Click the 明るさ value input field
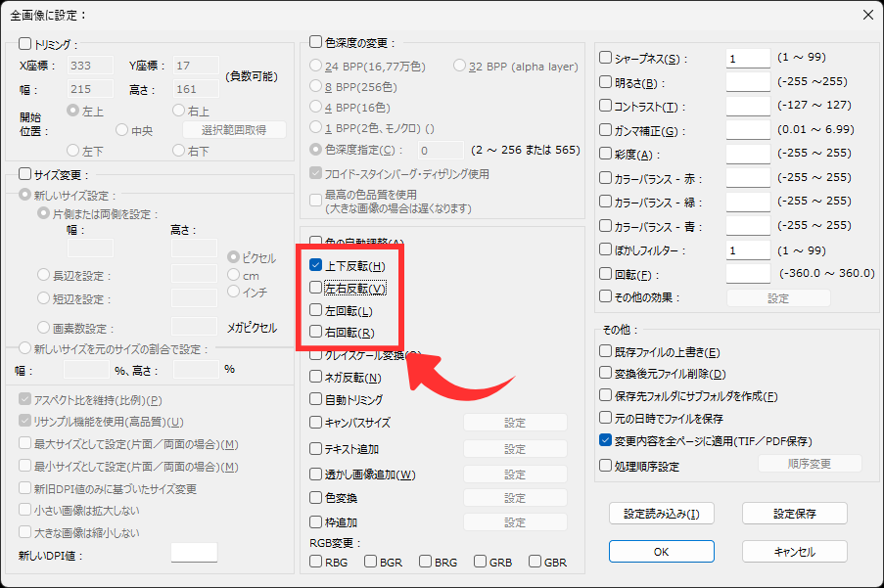This screenshot has width=884, height=588. click(748, 82)
